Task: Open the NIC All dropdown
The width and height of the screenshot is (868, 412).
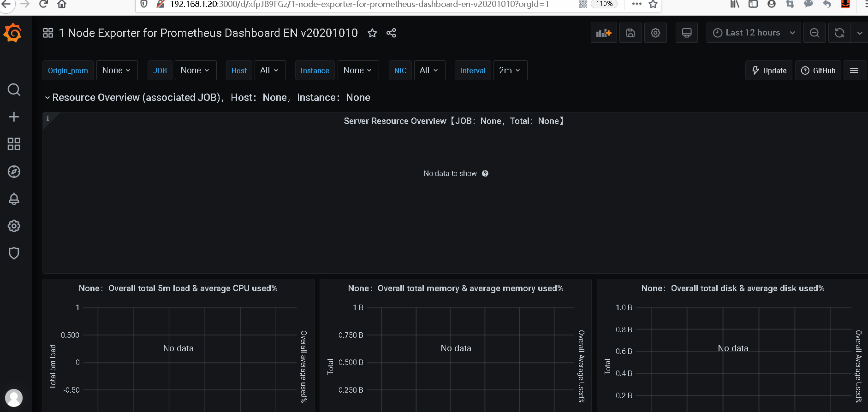Action: click(x=429, y=70)
